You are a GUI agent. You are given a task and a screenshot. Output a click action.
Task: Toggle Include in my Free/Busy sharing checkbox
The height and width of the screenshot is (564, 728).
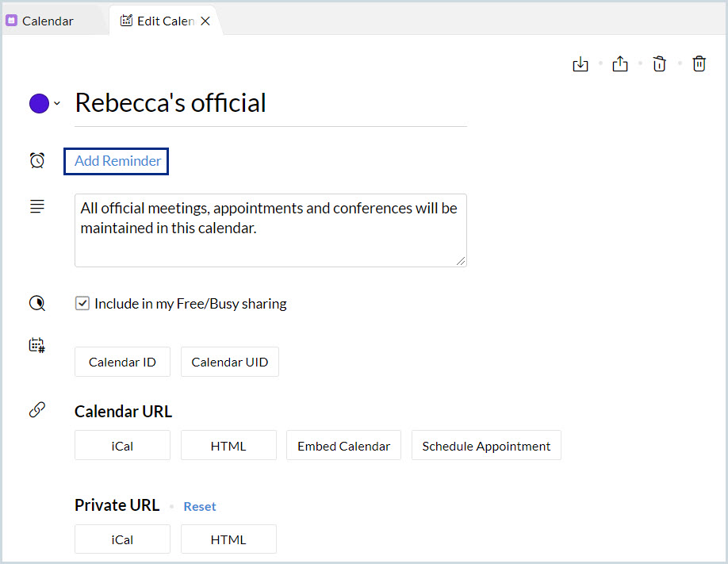pos(82,303)
